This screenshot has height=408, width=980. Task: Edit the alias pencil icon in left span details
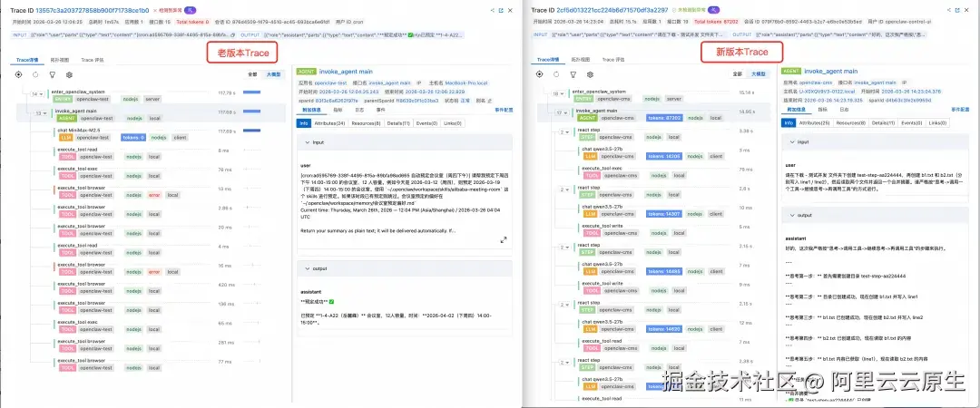(489, 100)
